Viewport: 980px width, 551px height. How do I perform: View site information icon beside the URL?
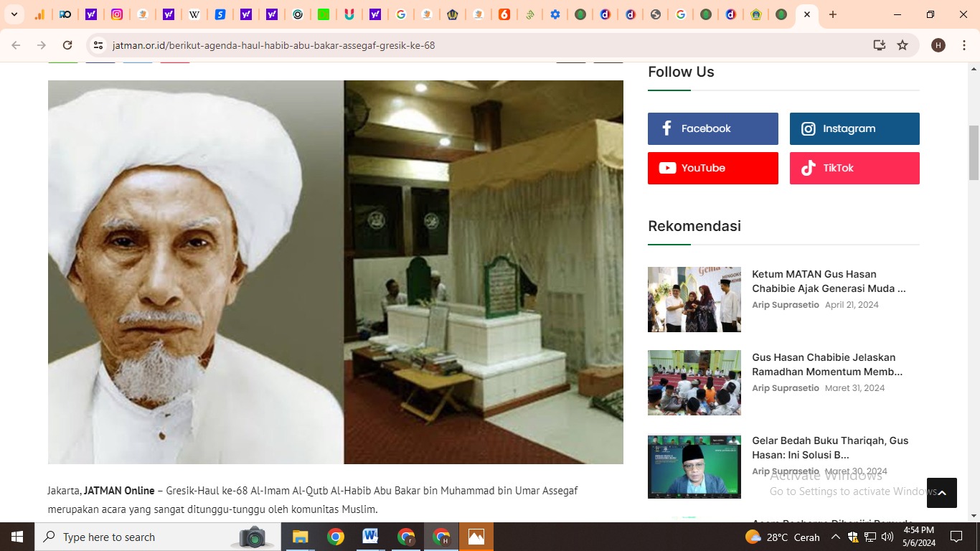point(98,45)
